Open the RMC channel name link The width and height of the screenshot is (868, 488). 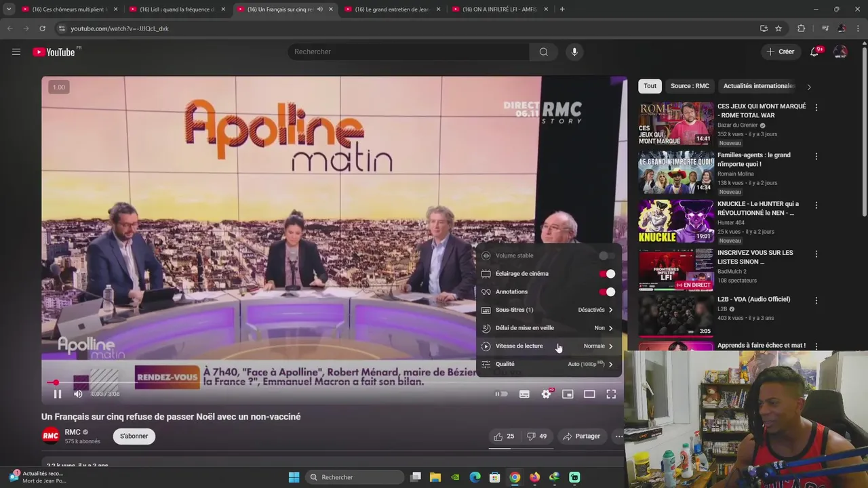(73, 432)
